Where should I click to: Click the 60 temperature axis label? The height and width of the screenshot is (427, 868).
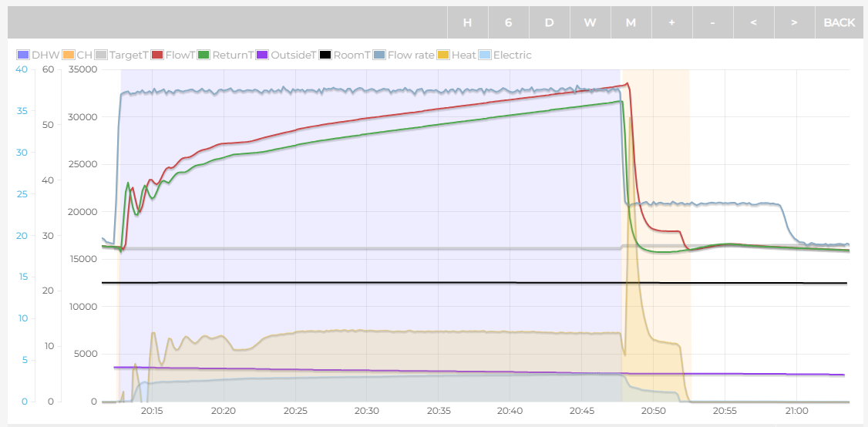tap(48, 70)
